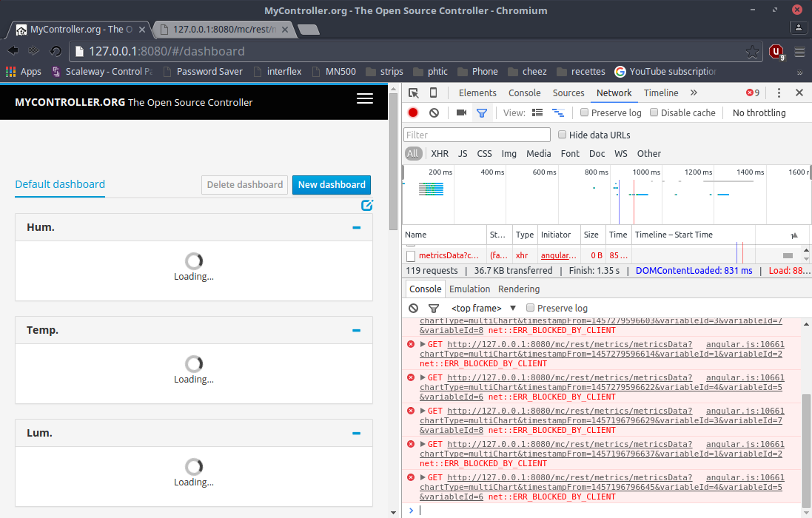Image resolution: width=812 pixels, height=518 pixels.
Task: Clear the network log
Action: point(434,112)
